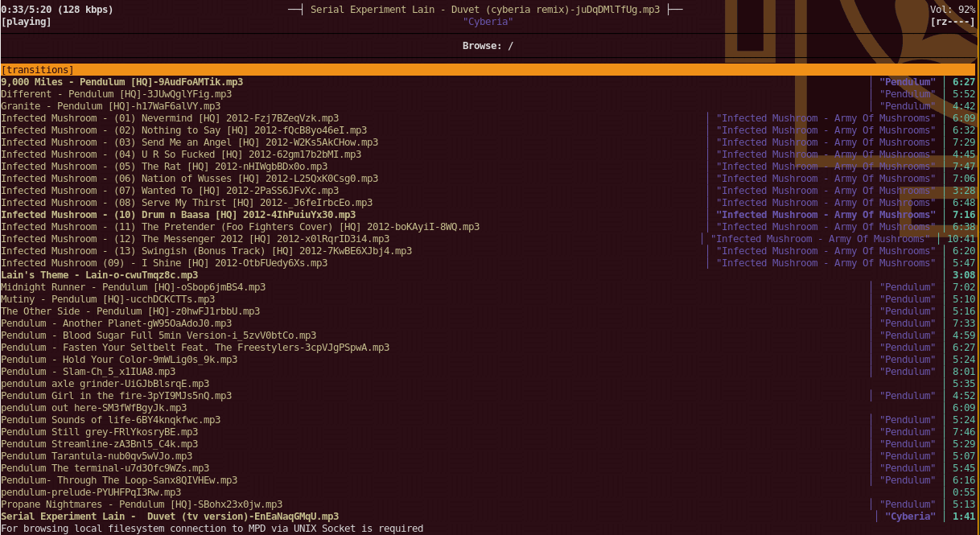Click the UNIX Socket required status message
The image size is (980, 535).
tap(212, 529)
